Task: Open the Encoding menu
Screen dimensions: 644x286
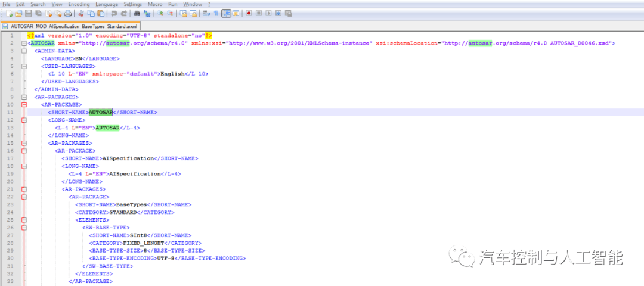Action: (x=79, y=4)
